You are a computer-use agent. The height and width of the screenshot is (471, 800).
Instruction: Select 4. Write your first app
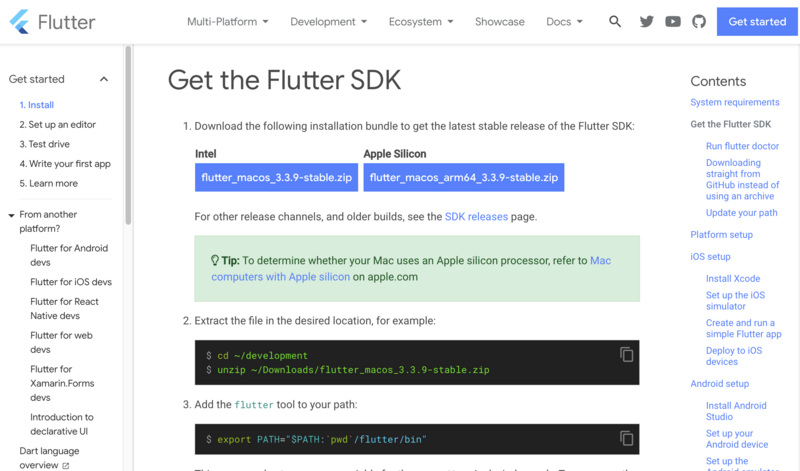(65, 164)
